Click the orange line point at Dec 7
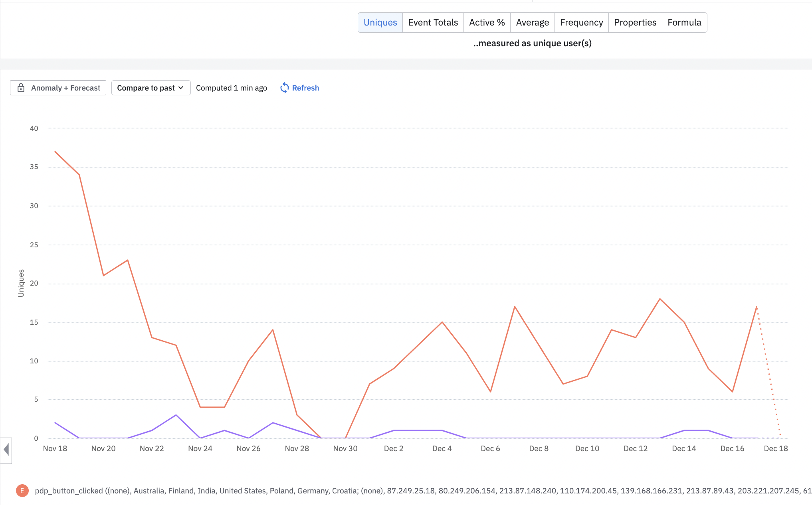The image size is (812, 505). pyautogui.click(x=515, y=307)
